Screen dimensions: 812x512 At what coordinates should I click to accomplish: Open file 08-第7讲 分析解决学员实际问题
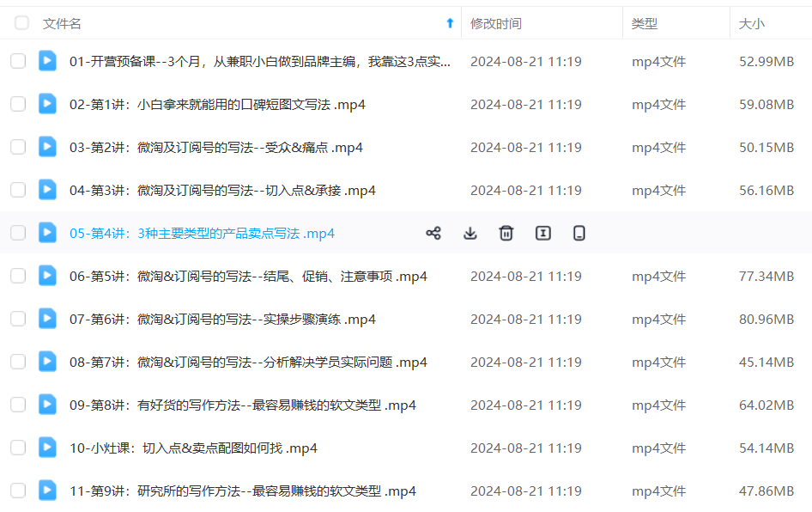point(249,363)
